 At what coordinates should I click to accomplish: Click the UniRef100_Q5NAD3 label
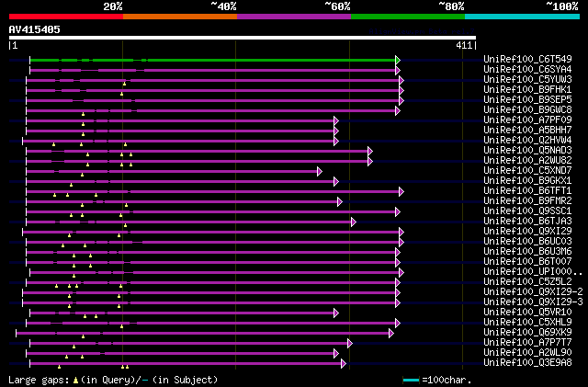pyautogui.click(x=527, y=151)
